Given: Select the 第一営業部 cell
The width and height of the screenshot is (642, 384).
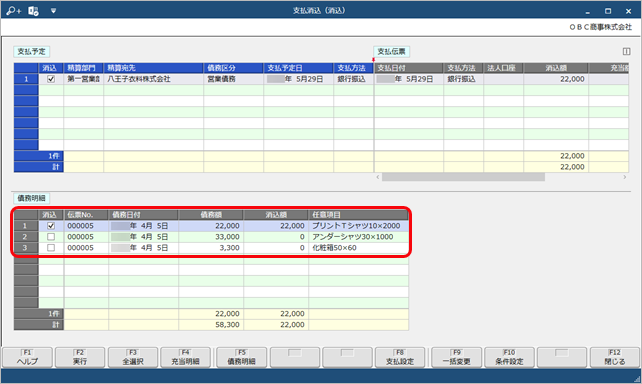Looking at the screenshot, I should [84, 79].
